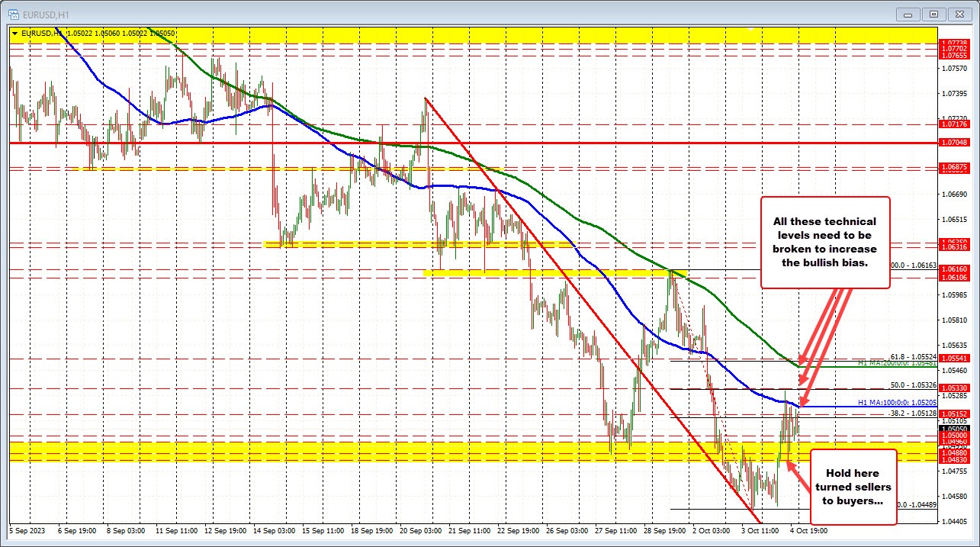Viewport: 980px width, 547px height.
Task: Select the 1.06316 red price label
Action: click(x=954, y=246)
